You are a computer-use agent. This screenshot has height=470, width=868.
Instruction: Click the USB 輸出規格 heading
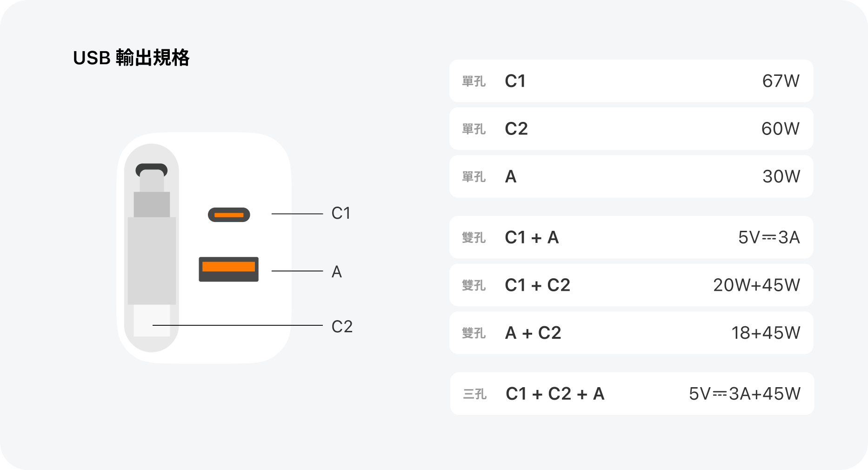pos(131,58)
